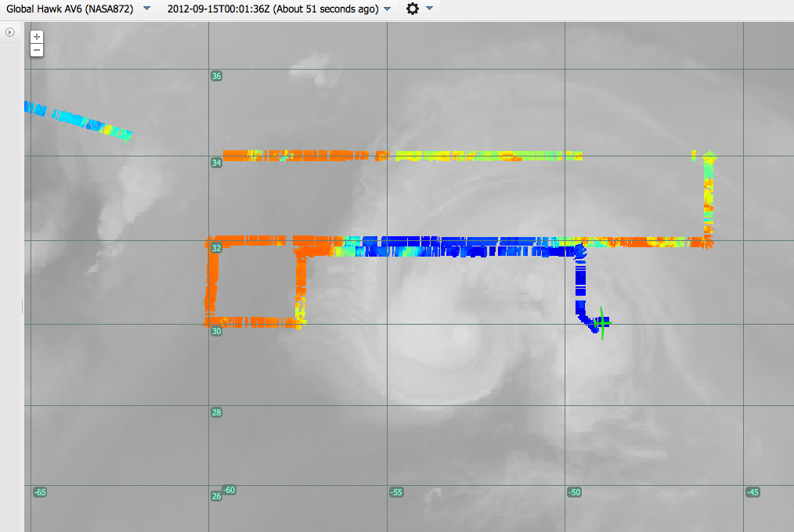Click the longitude -45 grid label

tap(752, 492)
